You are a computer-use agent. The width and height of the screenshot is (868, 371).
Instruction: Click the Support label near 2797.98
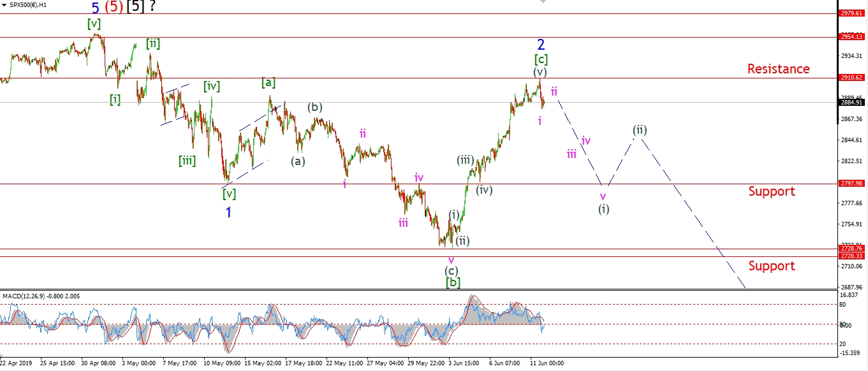click(772, 191)
